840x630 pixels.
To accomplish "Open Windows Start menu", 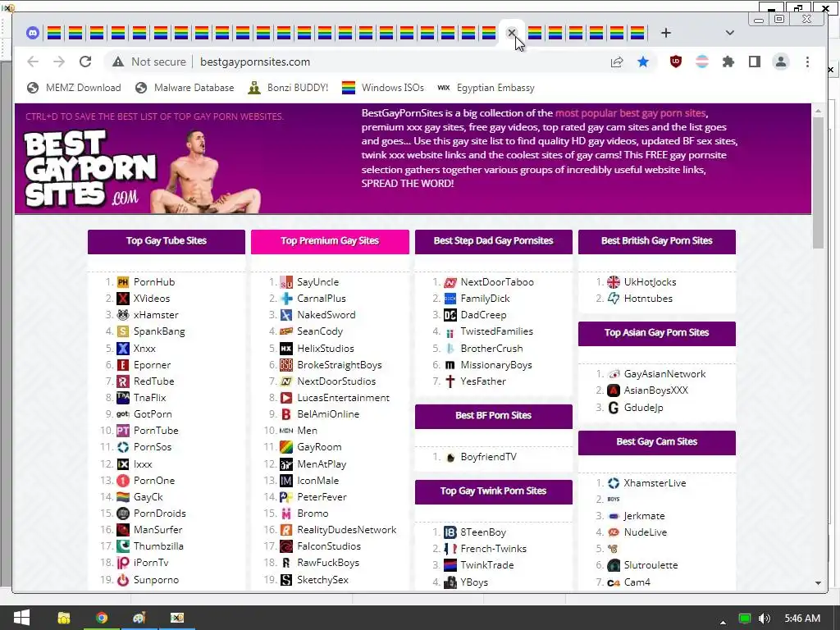I will pyautogui.click(x=21, y=618).
